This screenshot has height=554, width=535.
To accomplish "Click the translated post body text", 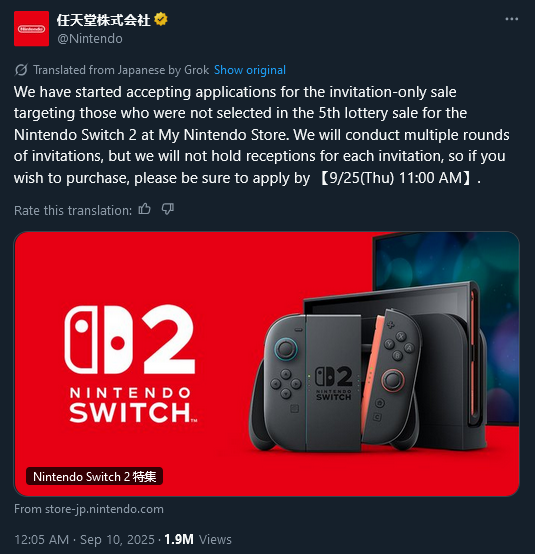I will pos(261,135).
